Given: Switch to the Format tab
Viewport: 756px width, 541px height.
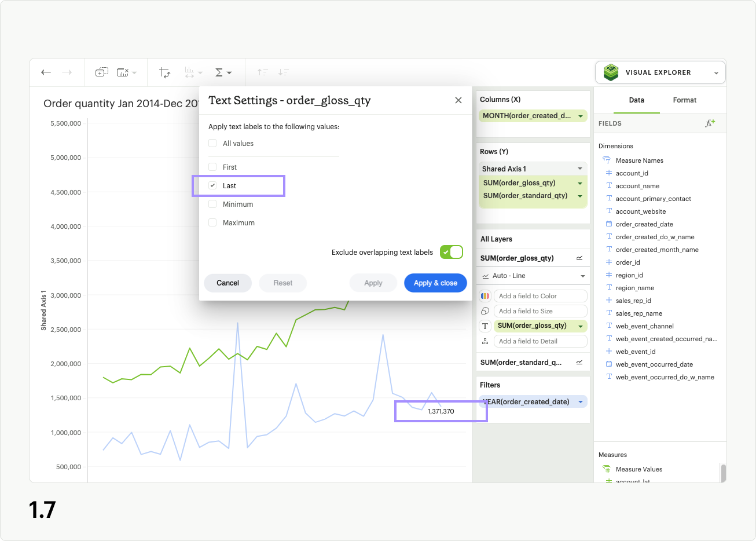Looking at the screenshot, I should (684, 100).
